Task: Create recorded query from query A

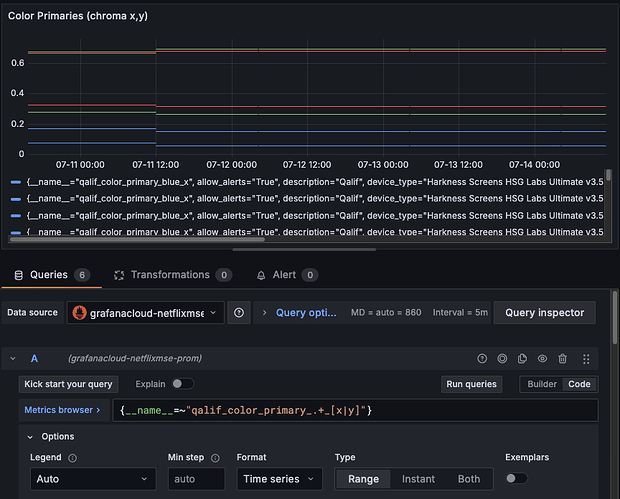Action: [502, 359]
